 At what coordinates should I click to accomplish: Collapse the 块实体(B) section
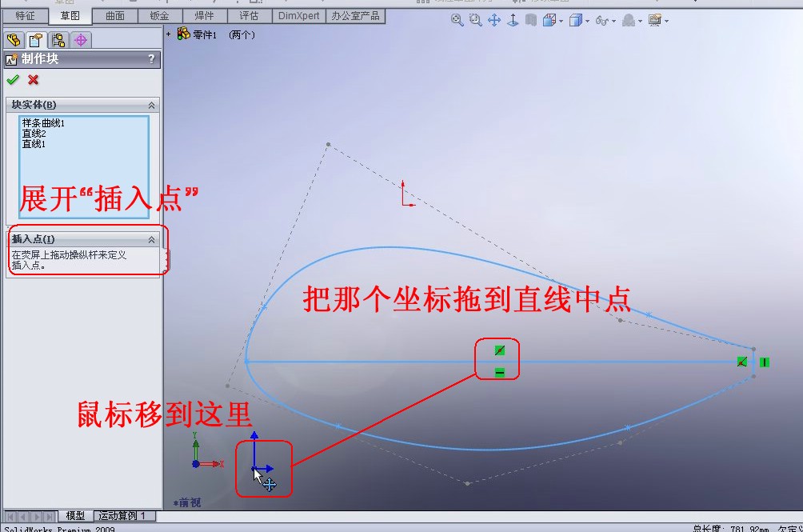tap(152, 105)
